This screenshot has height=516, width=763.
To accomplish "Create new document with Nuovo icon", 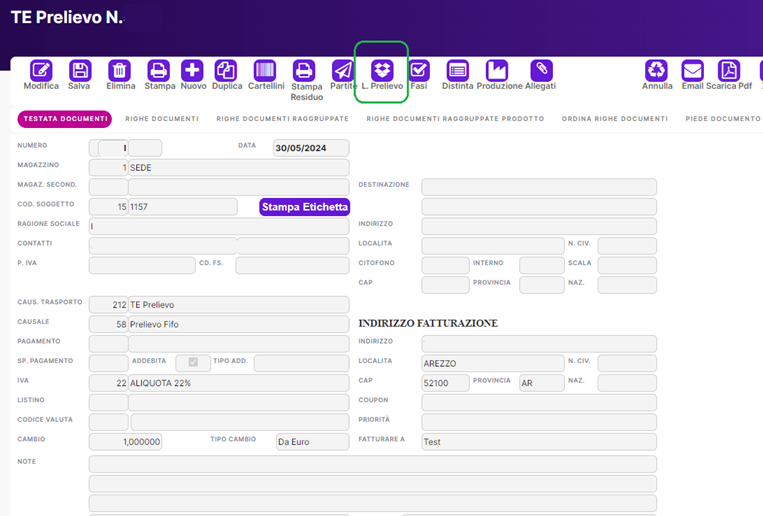I will [193, 71].
